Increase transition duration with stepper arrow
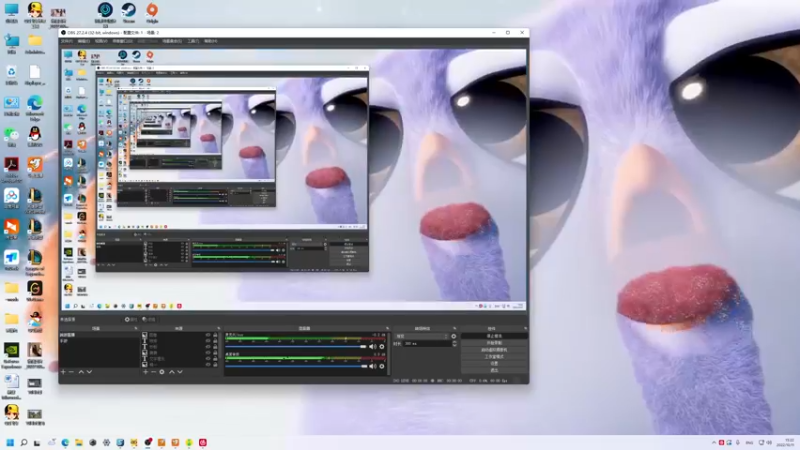This screenshot has height=450, width=800. 454,342
